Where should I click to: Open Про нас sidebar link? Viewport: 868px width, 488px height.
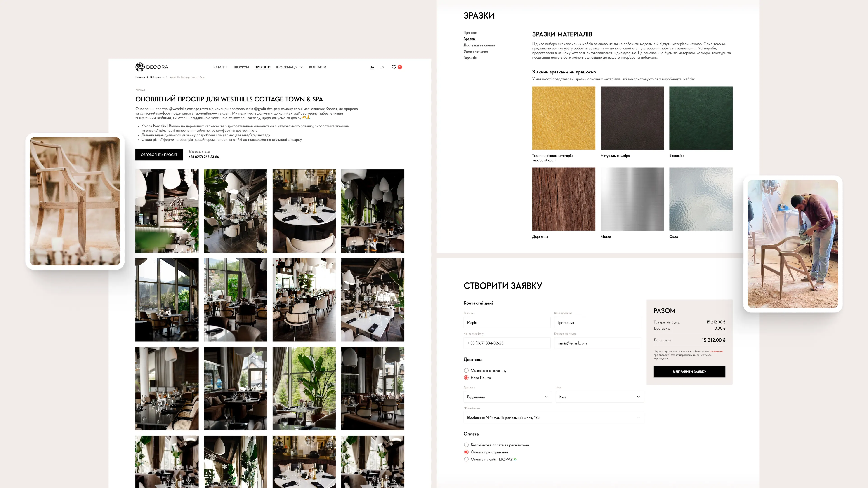[470, 33]
